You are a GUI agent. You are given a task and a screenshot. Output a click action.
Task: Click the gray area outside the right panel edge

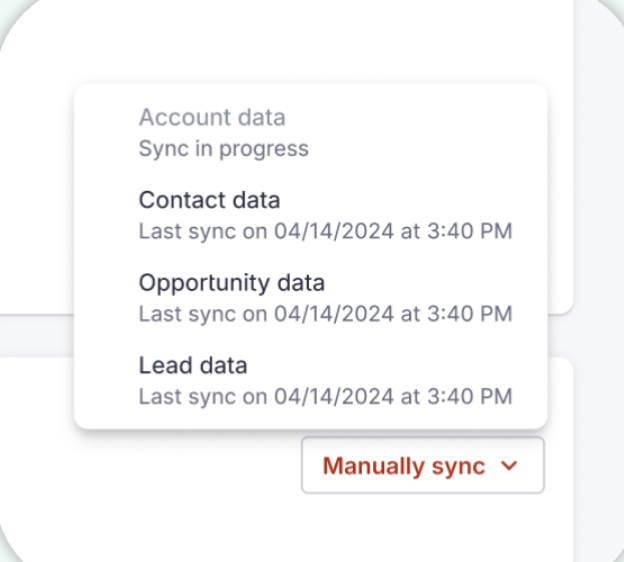point(599,279)
